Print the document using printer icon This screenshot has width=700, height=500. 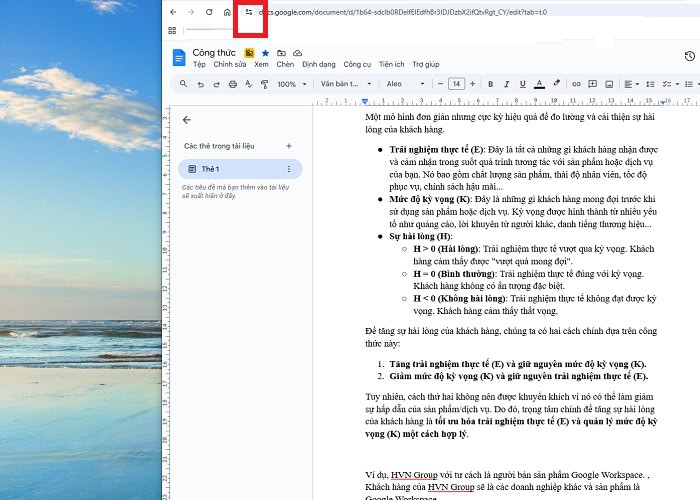click(232, 84)
